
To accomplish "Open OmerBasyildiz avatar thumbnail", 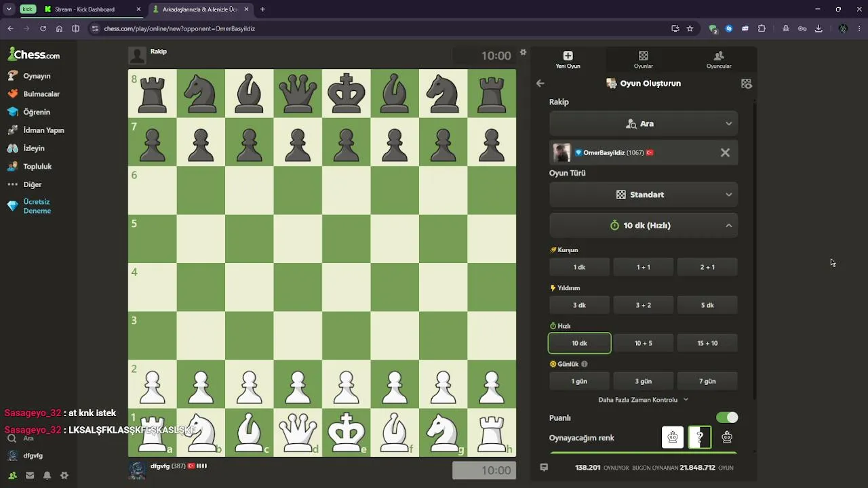I will (x=561, y=152).
